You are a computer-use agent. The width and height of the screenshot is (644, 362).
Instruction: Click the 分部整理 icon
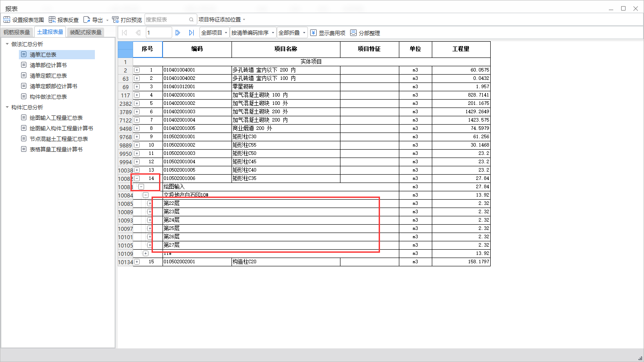[353, 33]
